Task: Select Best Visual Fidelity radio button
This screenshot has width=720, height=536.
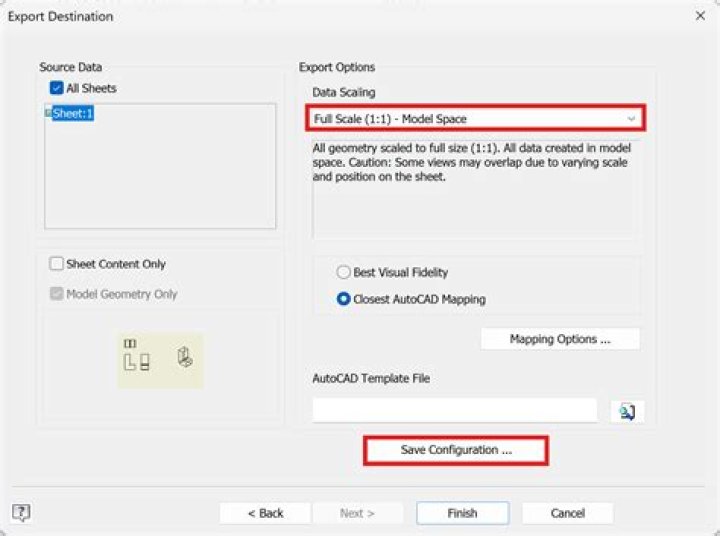Action: [x=343, y=272]
